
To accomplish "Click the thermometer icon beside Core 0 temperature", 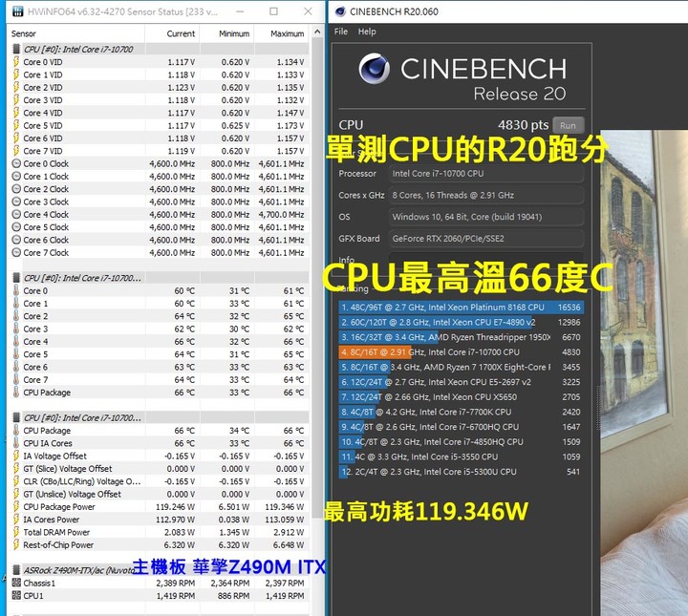I will click(16, 290).
